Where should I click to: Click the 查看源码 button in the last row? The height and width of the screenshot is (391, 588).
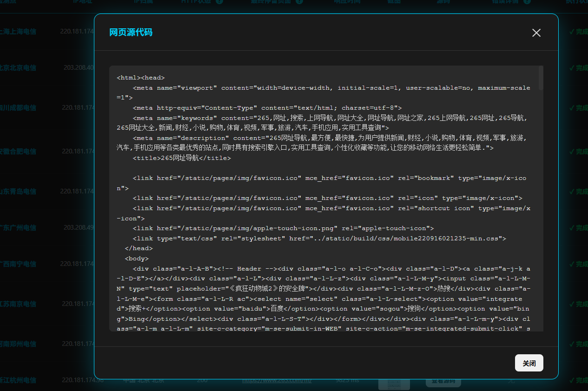tap(443, 381)
